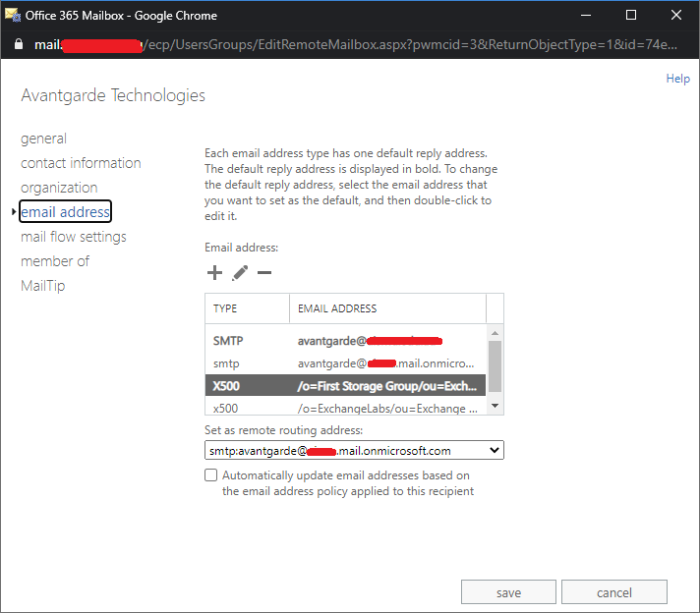The width and height of the screenshot is (700, 613).
Task: Open the general section
Action: [x=43, y=139]
